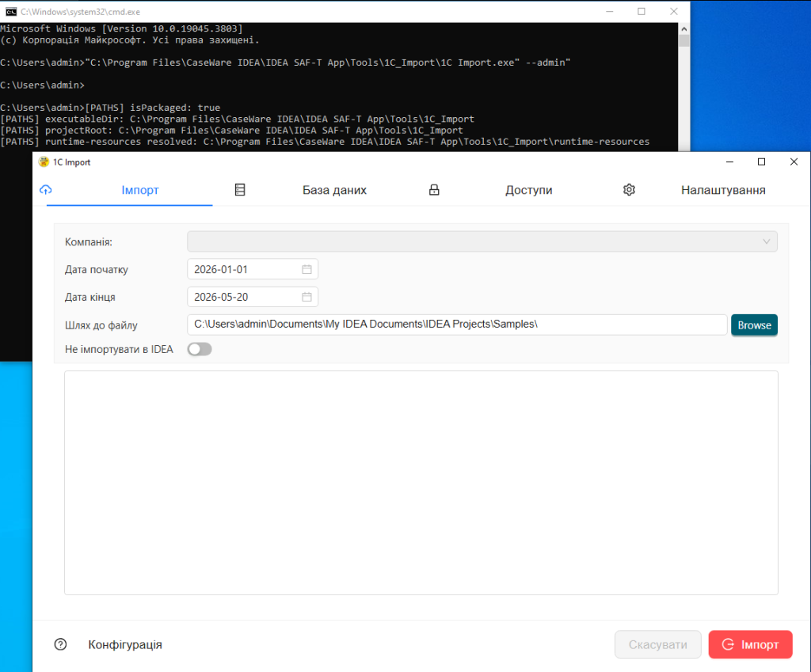
Task: Open the calendar icon in Дата початку field
Action: [307, 269]
